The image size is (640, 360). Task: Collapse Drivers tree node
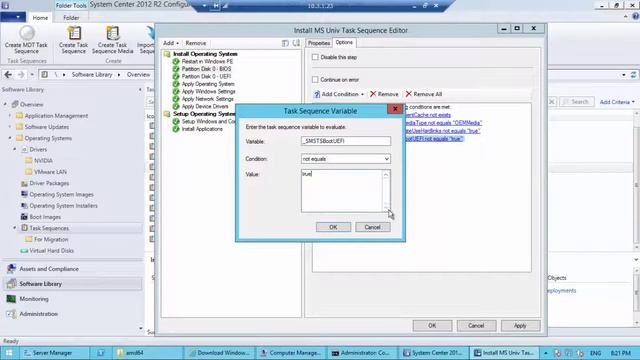coord(15,149)
